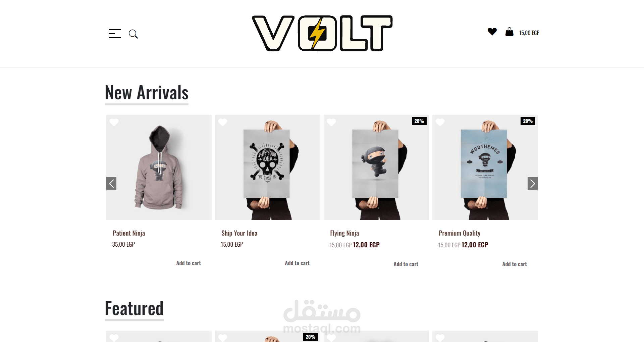Open wishlist via header heart icon
This screenshot has height=342, width=644.
click(x=492, y=32)
